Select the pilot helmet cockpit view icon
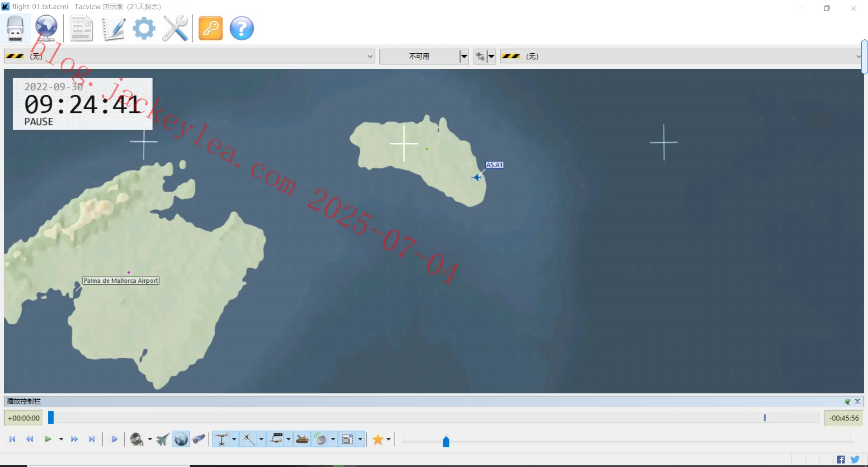 137,439
